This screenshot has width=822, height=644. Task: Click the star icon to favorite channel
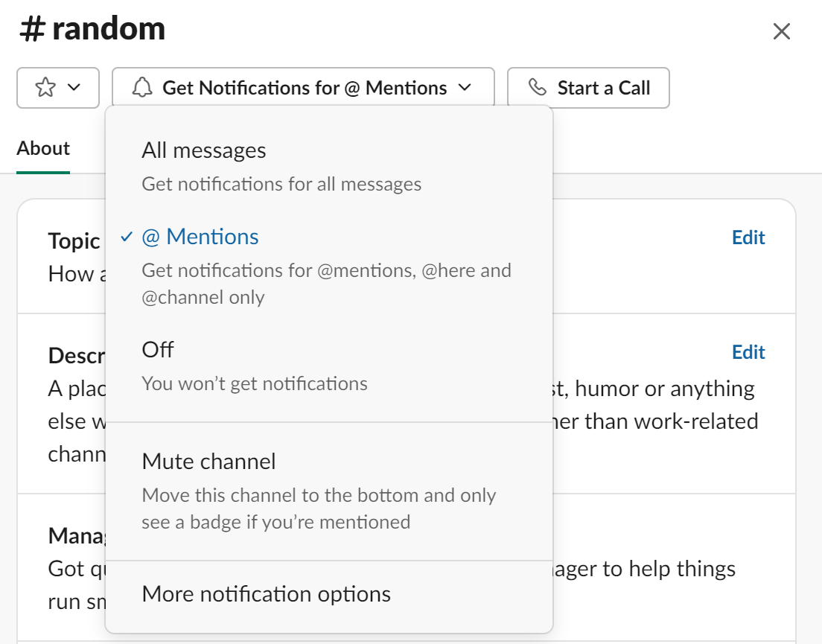(x=46, y=87)
